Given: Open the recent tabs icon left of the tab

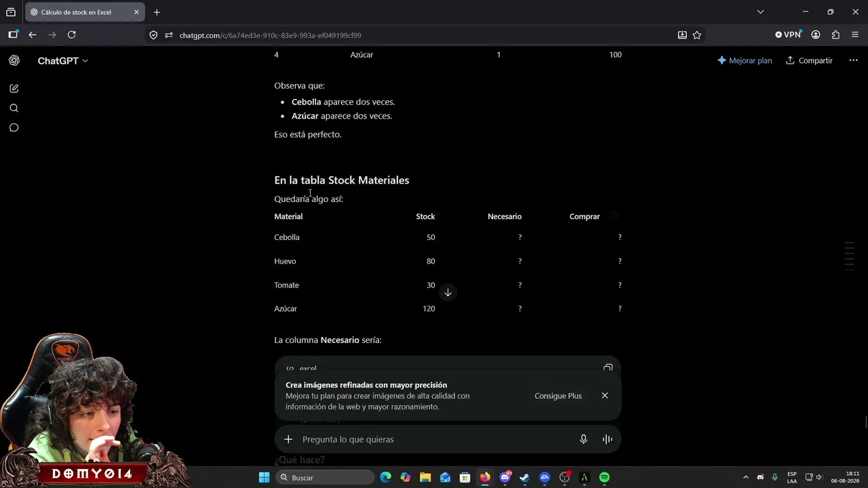Looking at the screenshot, I should [x=11, y=12].
